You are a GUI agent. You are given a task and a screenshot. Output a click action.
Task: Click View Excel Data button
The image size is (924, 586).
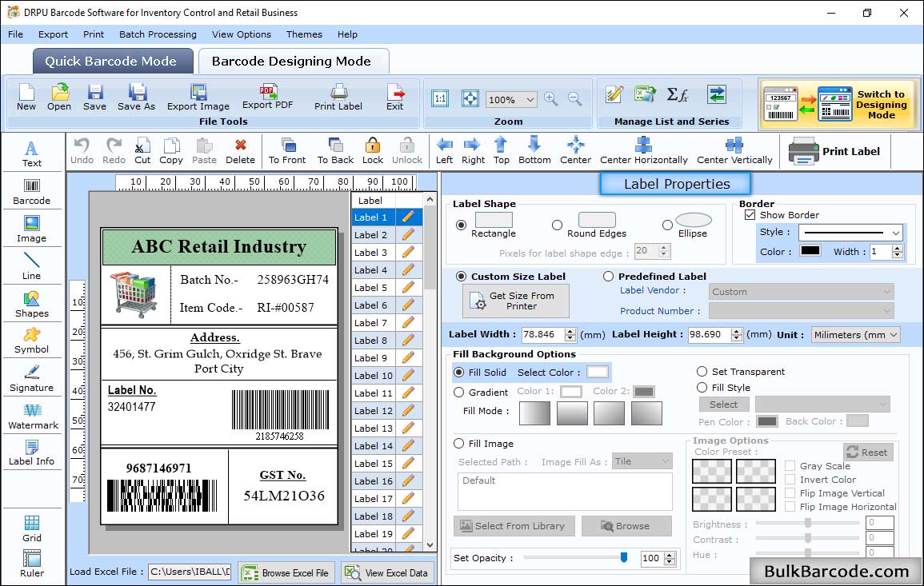[387, 572]
